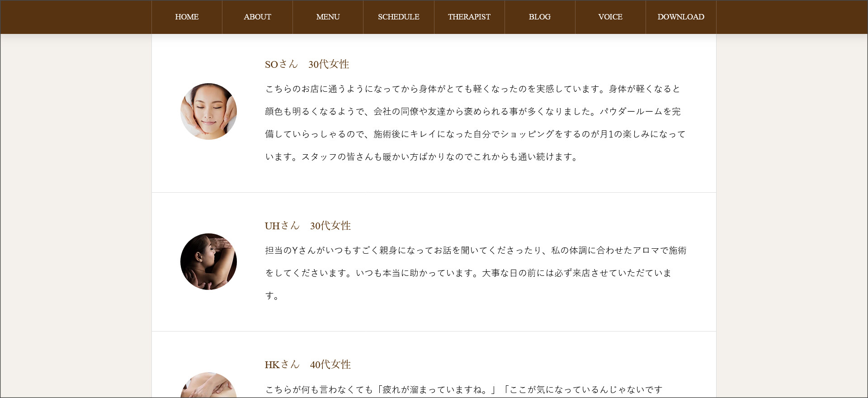Click the beige page margin right of reviews
The image size is (868, 398).
click(791, 204)
